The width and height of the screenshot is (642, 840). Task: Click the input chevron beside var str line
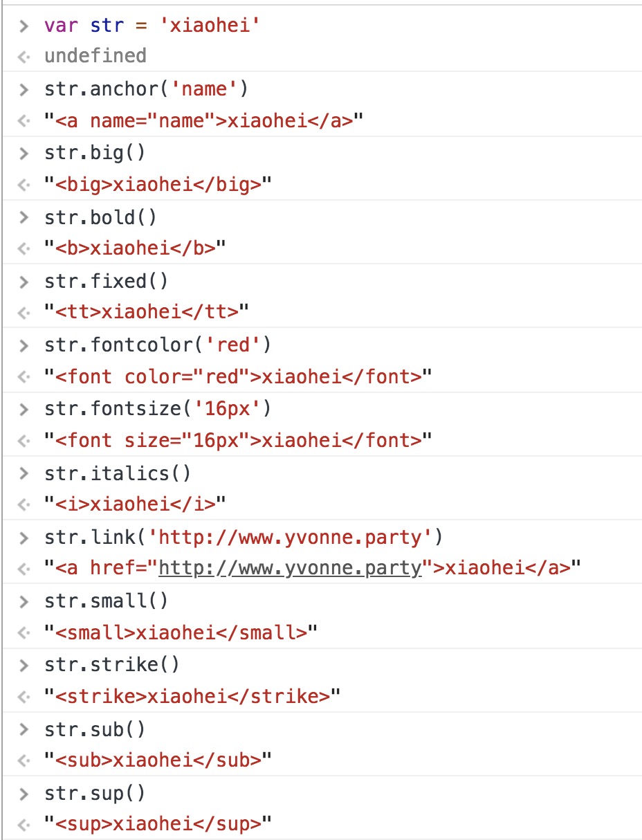(24, 27)
